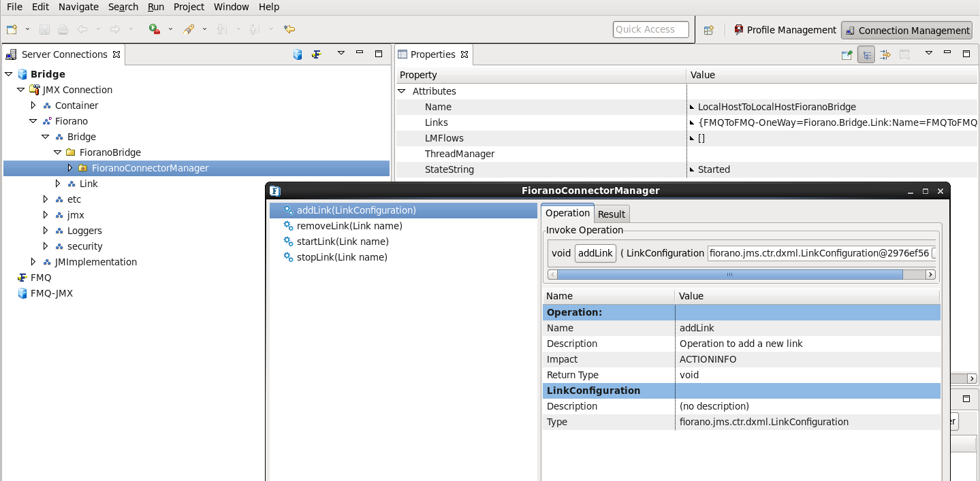Open the Help menu
The height and width of the screenshot is (481, 980).
[x=269, y=7]
